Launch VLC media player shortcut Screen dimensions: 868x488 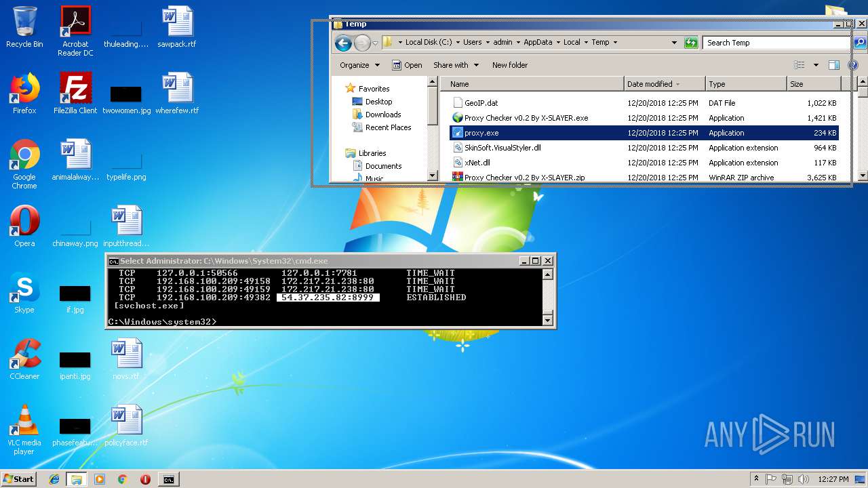(x=24, y=430)
